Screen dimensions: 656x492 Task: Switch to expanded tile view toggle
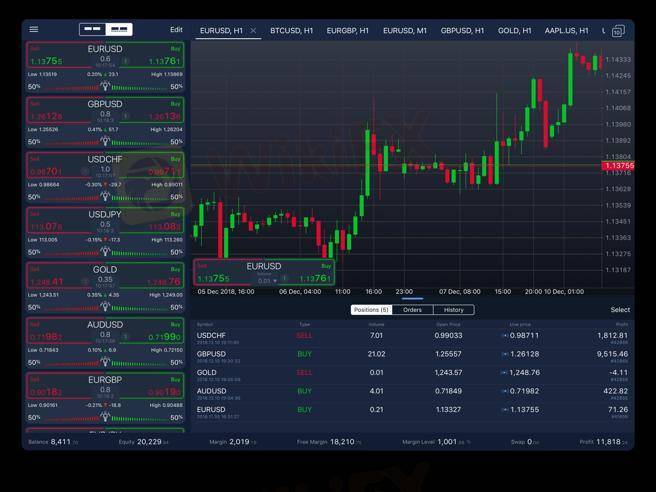point(119,30)
